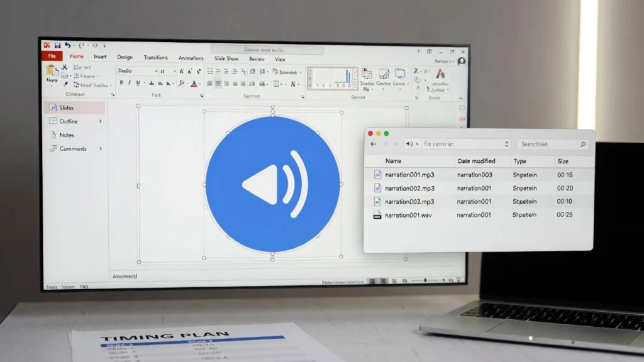Viewport: 644px width, 362px height.
Task: Open the font name dropdown
Action: [156, 71]
